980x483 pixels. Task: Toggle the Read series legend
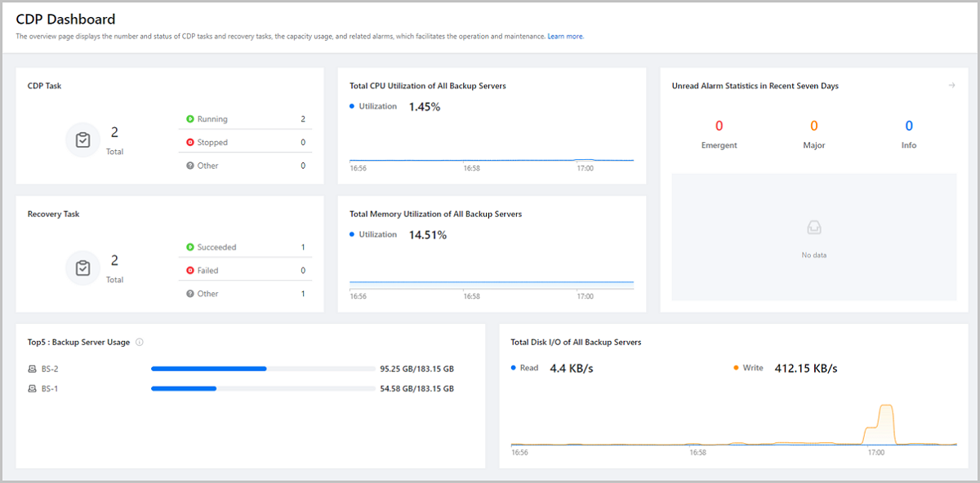(524, 368)
